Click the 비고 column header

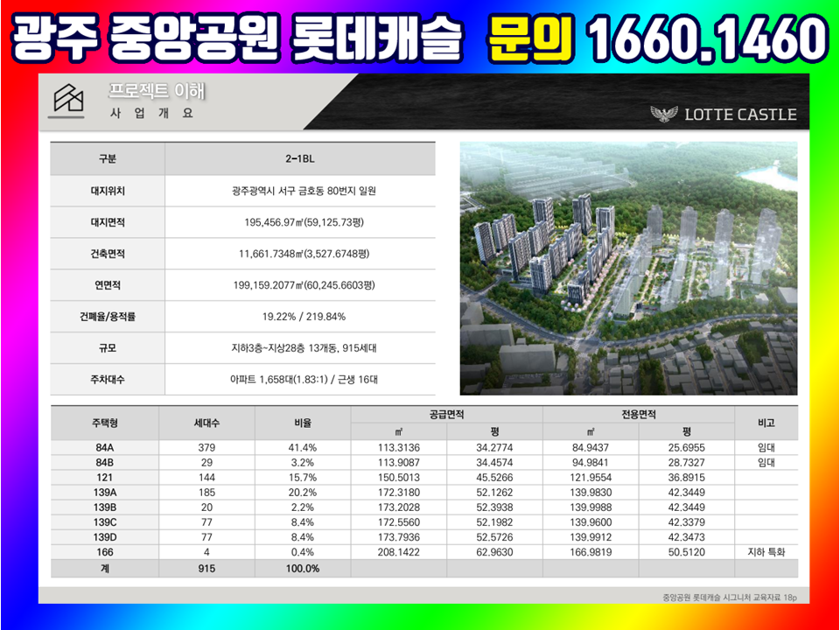tap(766, 423)
